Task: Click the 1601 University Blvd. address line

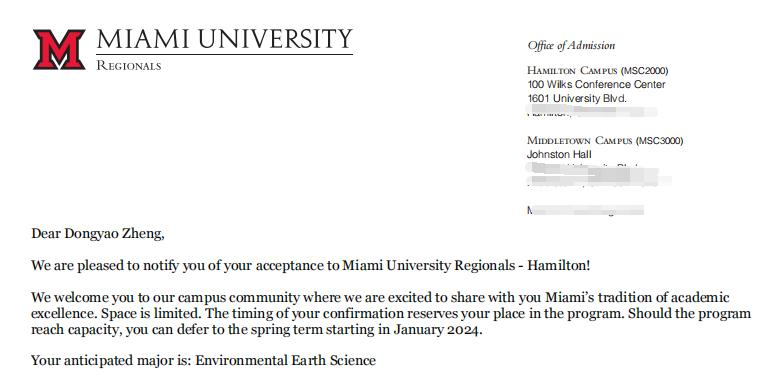Action: coord(577,98)
